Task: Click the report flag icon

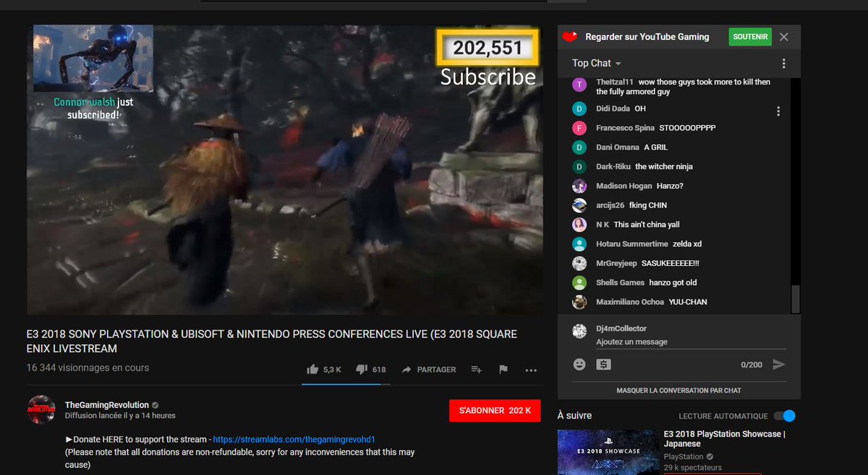Action: [503, 369]
